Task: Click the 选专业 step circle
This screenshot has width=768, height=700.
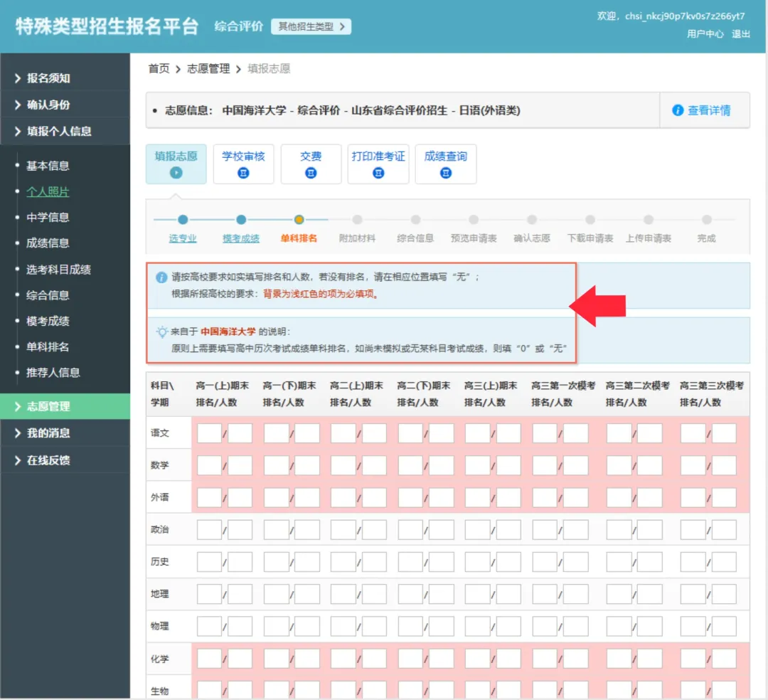Action: [183, 219]
